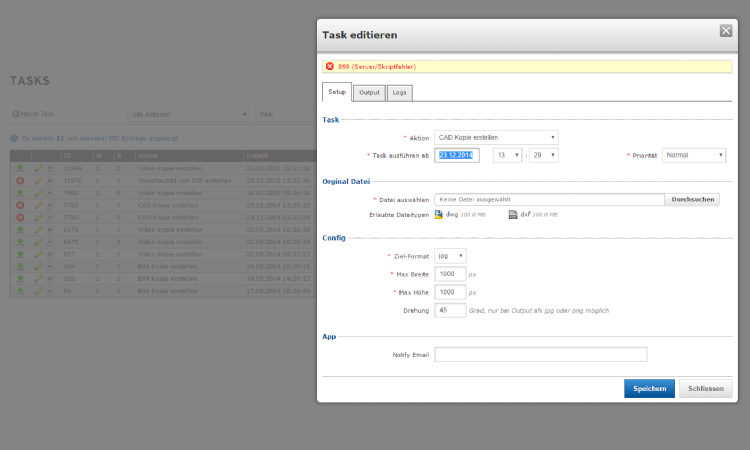Click the green download icon for task 7802
Screen dimensions: 750x450
tap(19, 192)
